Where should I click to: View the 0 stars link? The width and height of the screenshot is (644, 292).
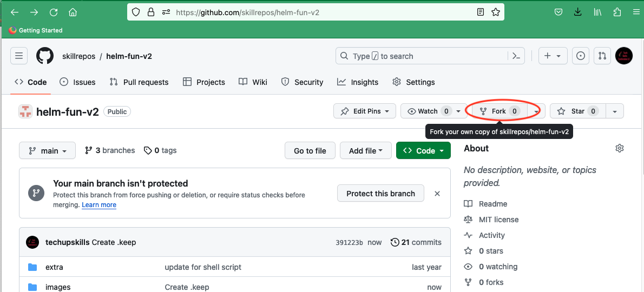(x=484, y=250)
